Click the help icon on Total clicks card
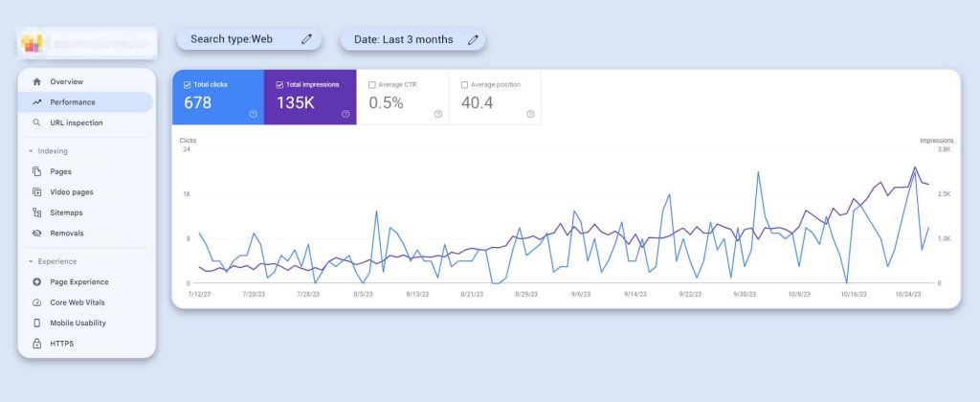The width and height of the screenshot is (980, 402). coord(253,114)
